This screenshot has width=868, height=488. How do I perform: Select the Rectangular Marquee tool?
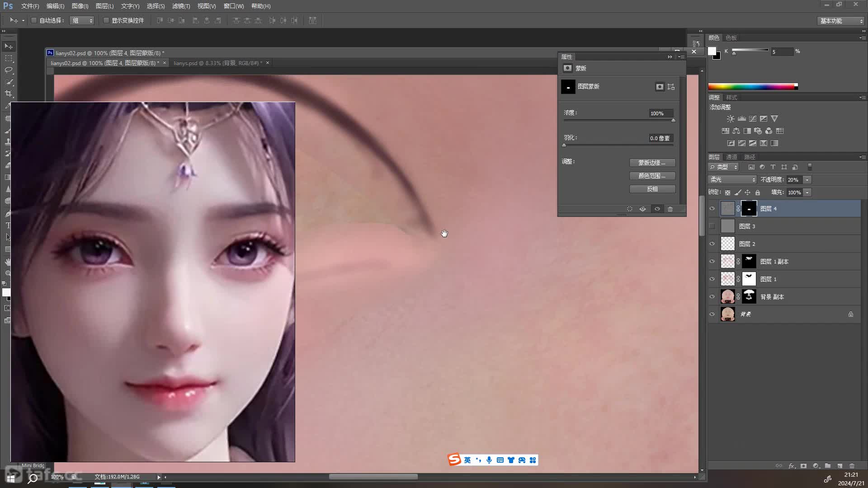click(x=9, y=58)
